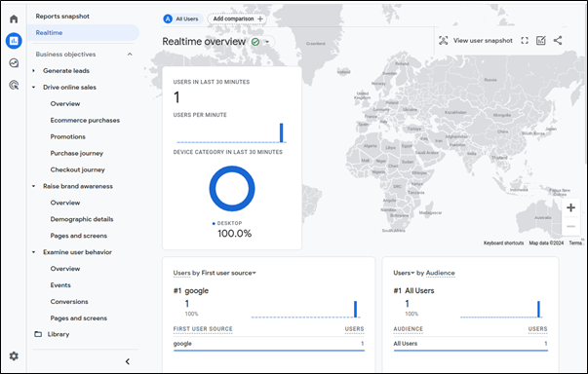Viewport: 588px width, 374px height.
Task: Click the AUDIENCE column header
Action: click(408, 328)
